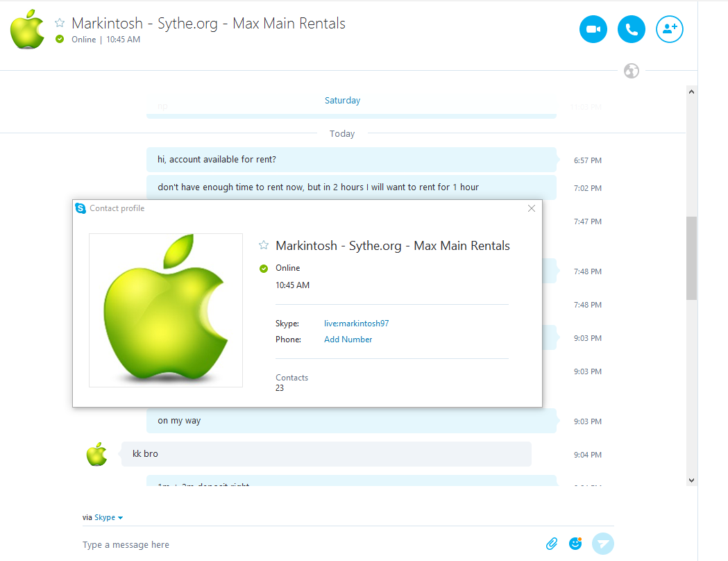728x561 pixels.
Task: Click the chat scrollbar thumb
Action: click(x=691, y=258)
